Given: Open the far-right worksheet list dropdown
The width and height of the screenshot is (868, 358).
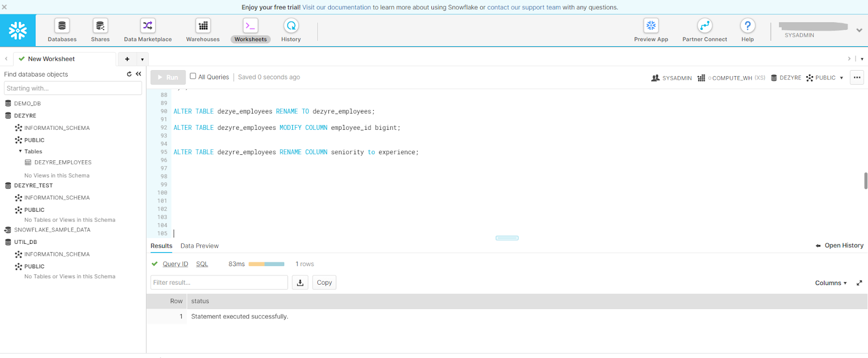Looking at the screenshot, I should tap(862, 59).
